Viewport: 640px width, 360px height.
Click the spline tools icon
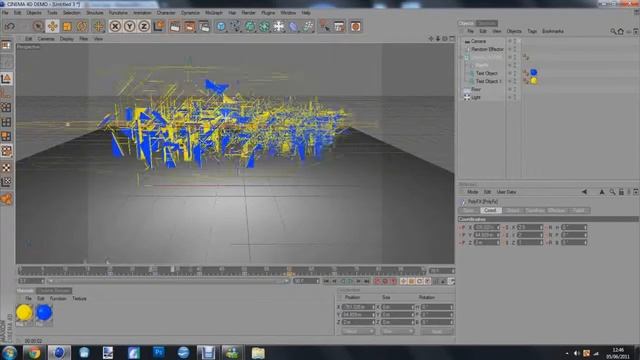[x=236, y=27]
